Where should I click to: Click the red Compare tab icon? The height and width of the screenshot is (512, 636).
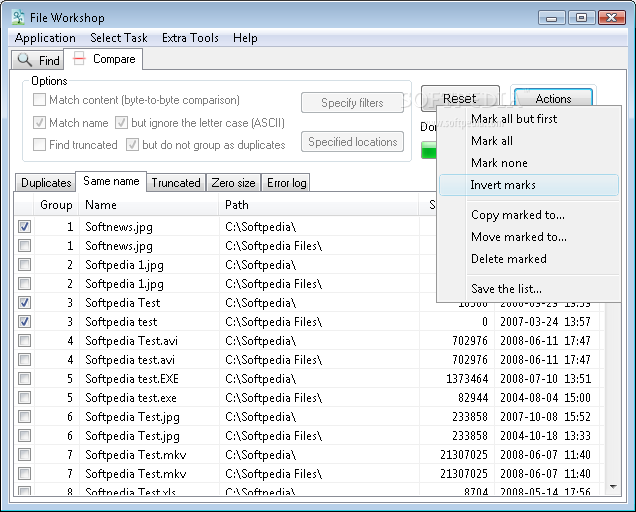pyautogui.click(x=79, y=58)
